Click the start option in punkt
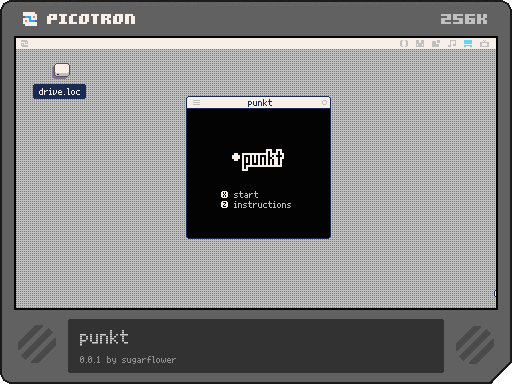 246,195
